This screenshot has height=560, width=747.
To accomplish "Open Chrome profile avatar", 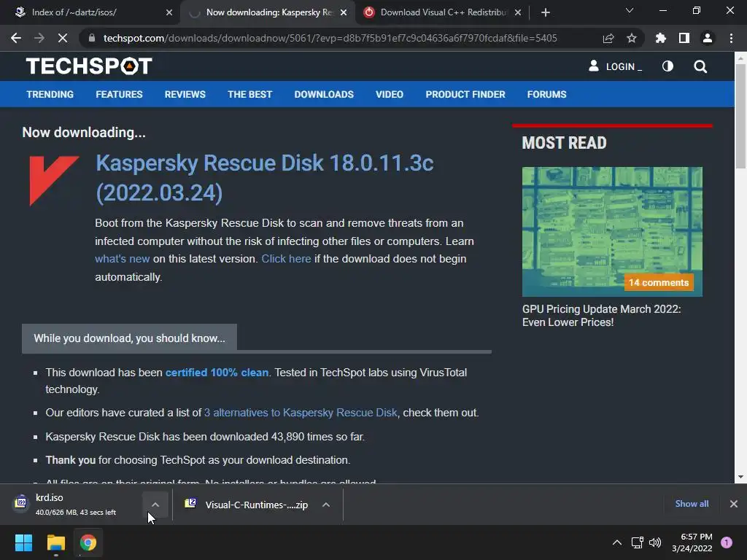I will (708, 38).
